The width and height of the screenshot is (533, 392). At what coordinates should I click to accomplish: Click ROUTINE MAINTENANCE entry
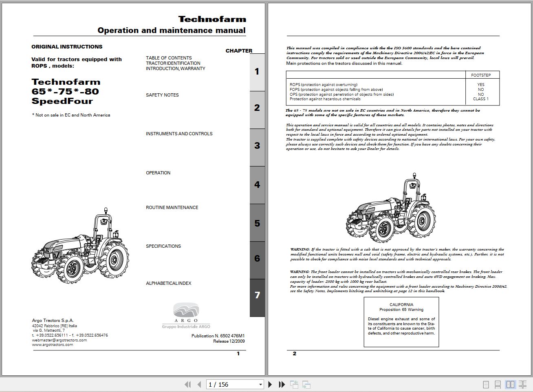172,207
